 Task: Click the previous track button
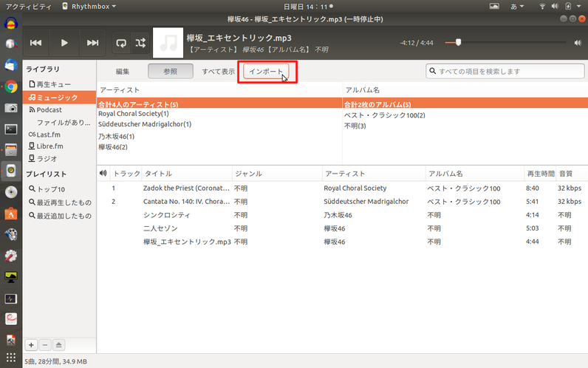click(36, 43)
